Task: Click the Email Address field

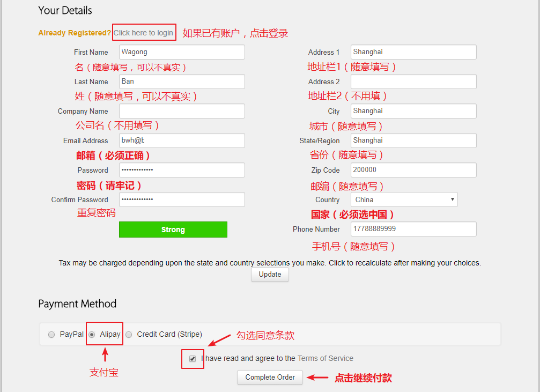Action: coord(182,140)
